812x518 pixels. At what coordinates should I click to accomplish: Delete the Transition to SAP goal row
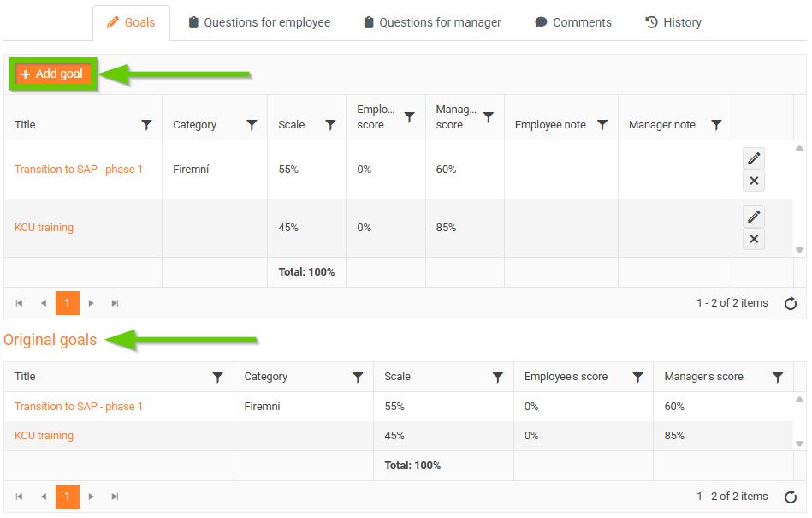(753, 181)
